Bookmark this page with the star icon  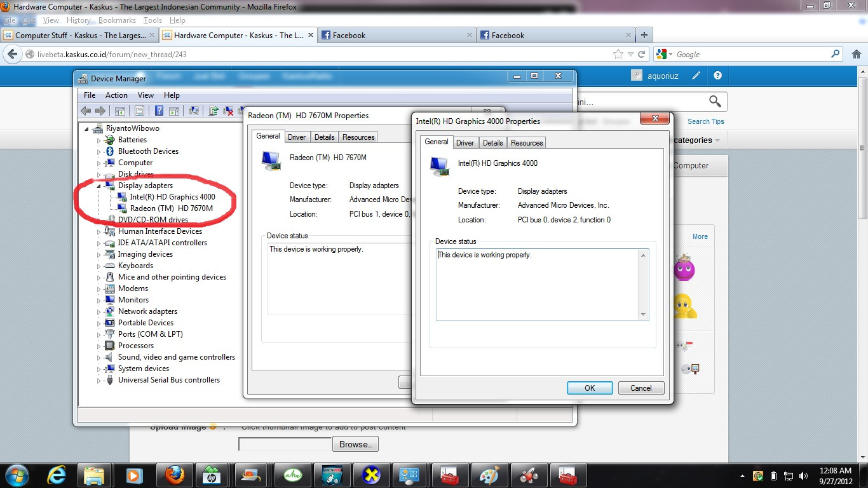tap(618, 55)
